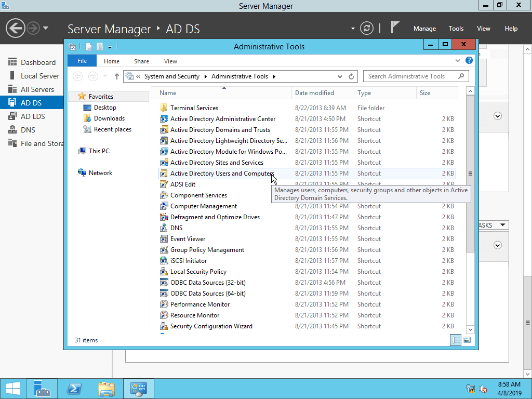Click the Terminal Services folder icon
The width and height of the screenshot is (532, 399).
pos(164,108)
